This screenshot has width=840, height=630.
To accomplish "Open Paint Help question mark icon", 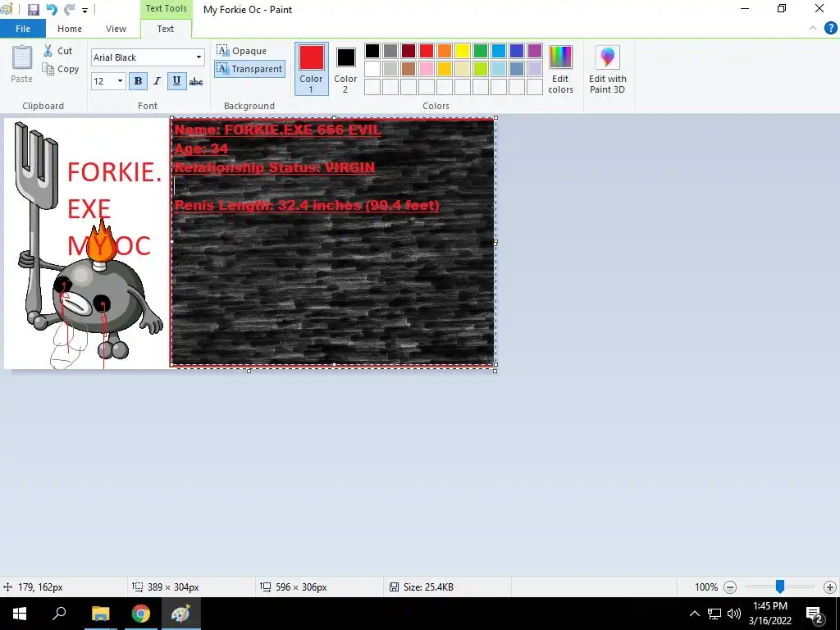I will click(x=830, y=29).
